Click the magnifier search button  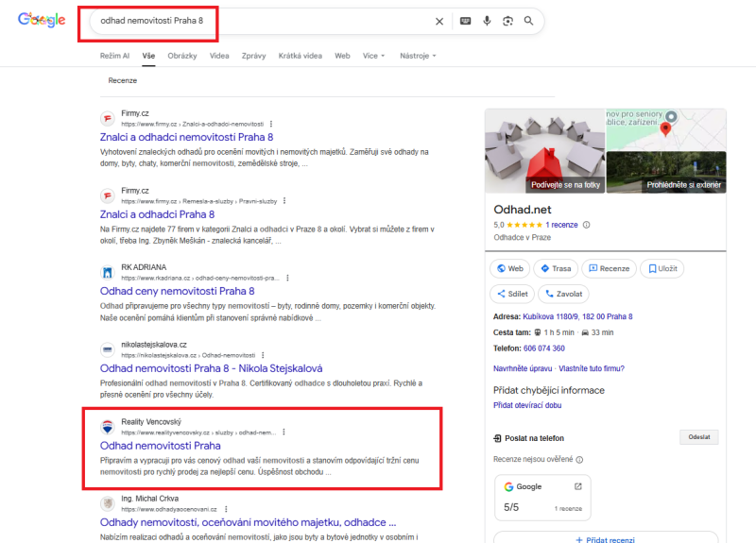[528, 21]
